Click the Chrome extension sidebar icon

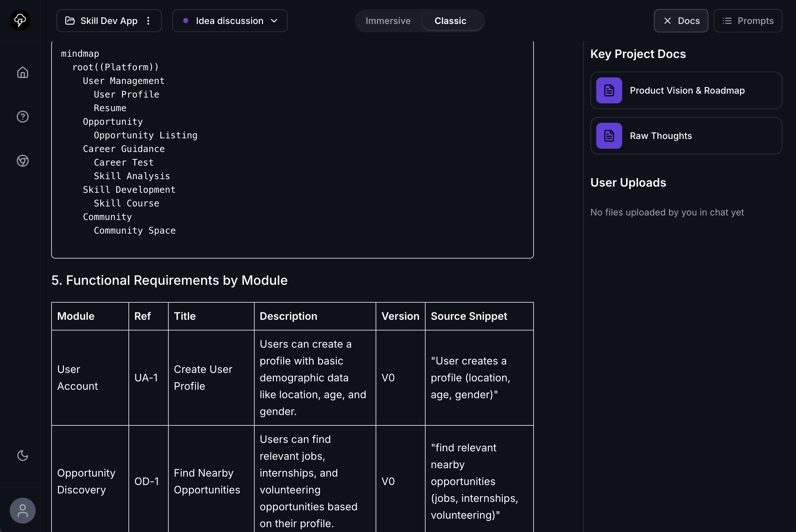tap(23, 161)
